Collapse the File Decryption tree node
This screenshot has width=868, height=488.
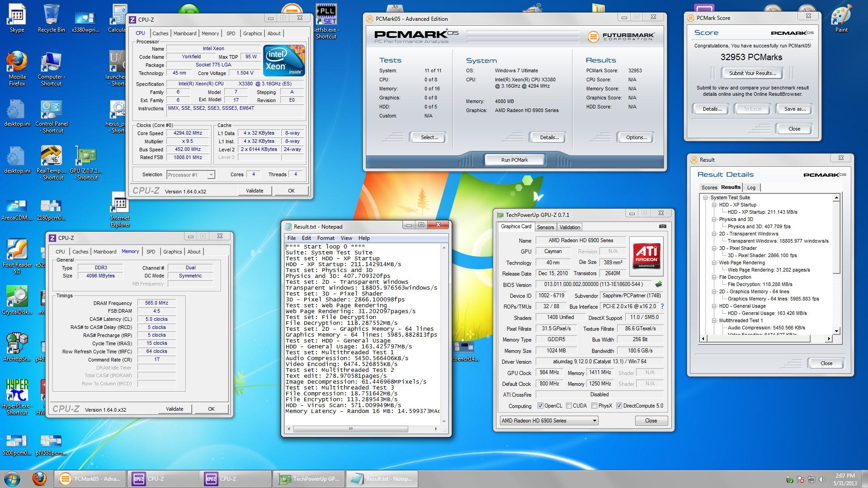pyautogui.click(x=714, y=277)
